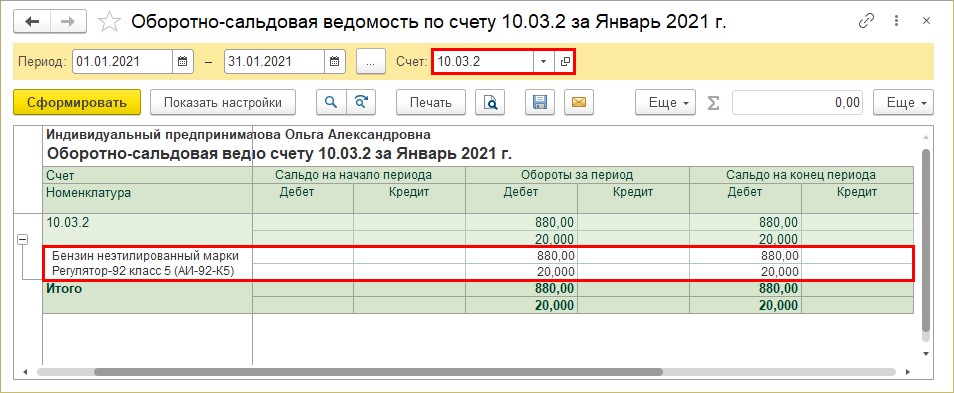
Task: Click Сальдо на начало периода header
Action: pos(359,175)
